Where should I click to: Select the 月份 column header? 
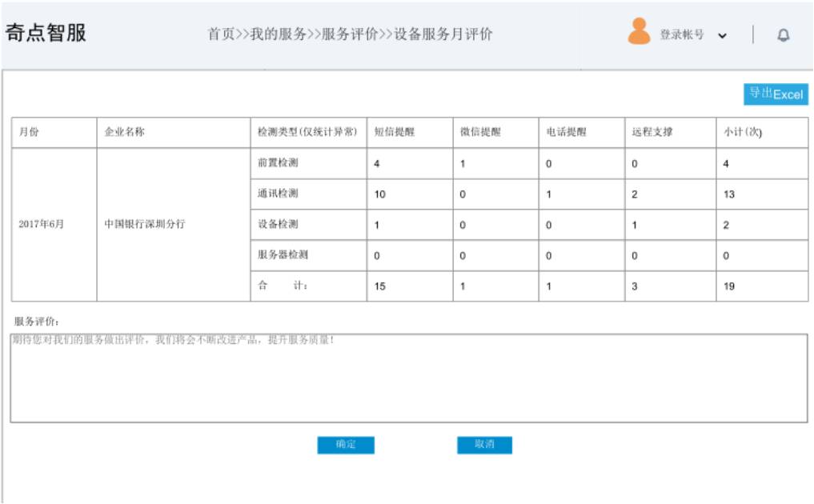pos(29,133)
